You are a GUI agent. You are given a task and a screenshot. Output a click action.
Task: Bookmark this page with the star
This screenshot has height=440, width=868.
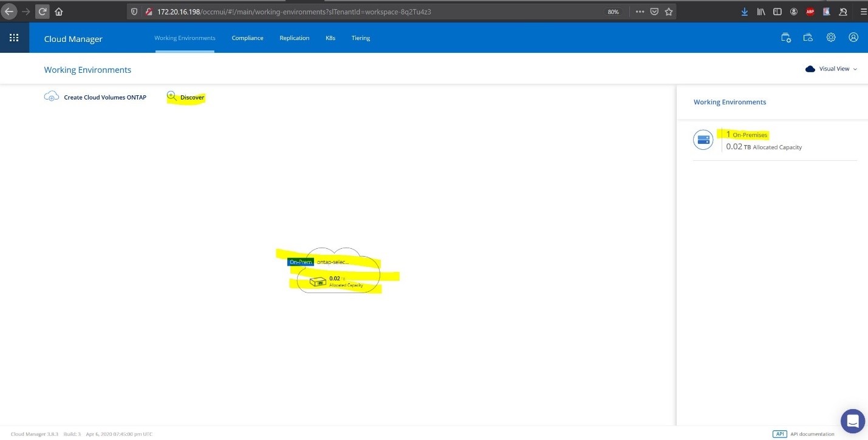(669, 12)
